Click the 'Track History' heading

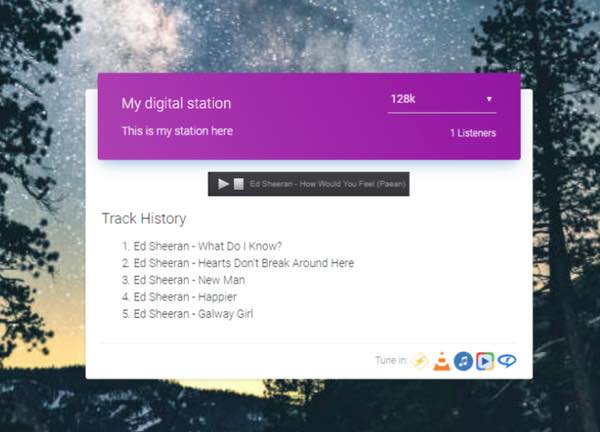144,218
